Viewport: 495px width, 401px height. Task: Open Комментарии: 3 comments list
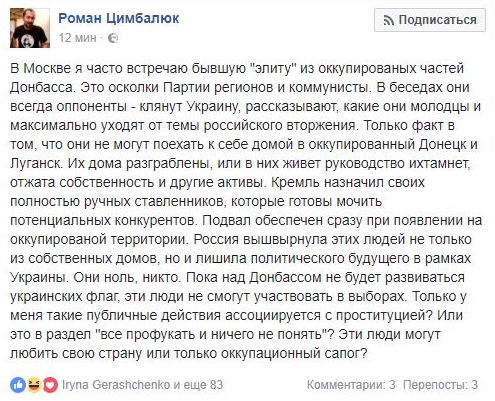pos(351,385)
